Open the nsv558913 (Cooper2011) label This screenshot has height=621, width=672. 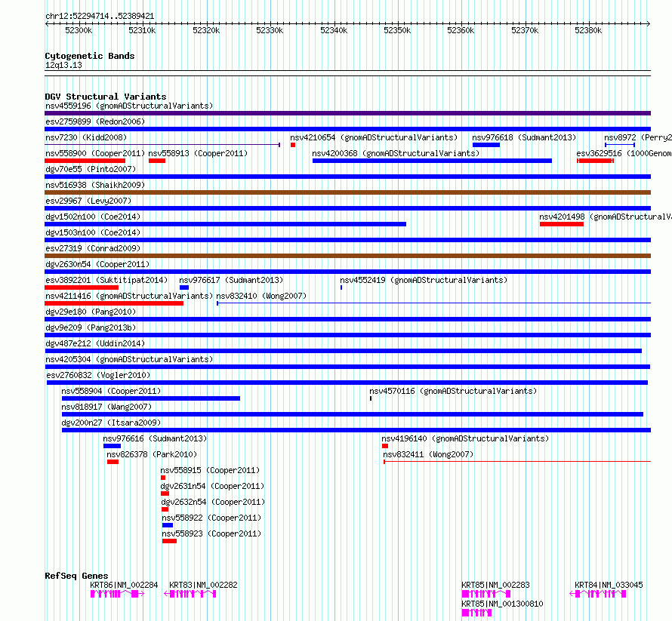198,153
